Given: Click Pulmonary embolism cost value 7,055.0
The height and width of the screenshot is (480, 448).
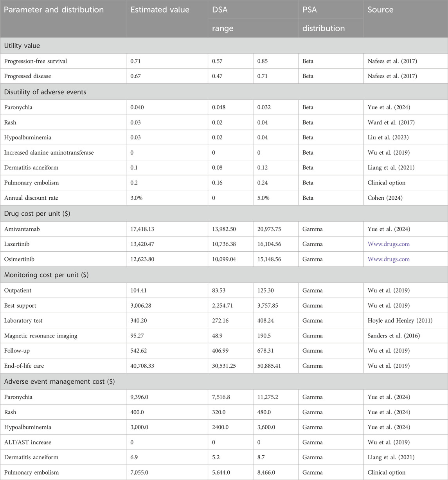Looking at the screenshot, I should [x=139, y=473].
